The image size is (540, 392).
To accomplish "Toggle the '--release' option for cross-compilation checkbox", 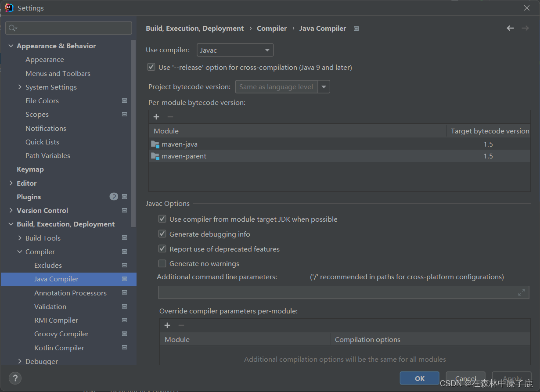I will click(x=151, y=67).
